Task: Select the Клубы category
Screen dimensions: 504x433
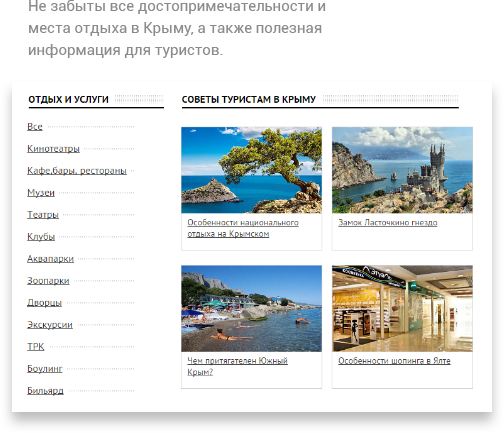Action: point(41,237)
